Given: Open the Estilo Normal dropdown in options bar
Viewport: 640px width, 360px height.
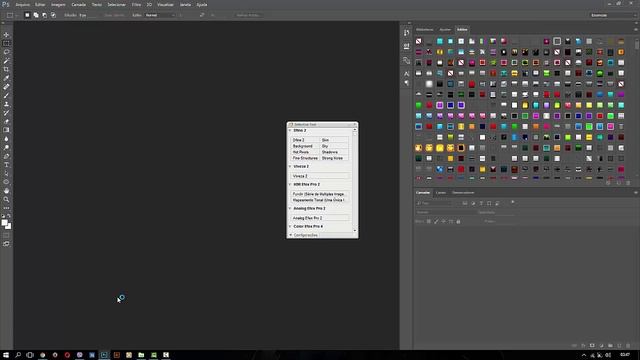Looking at the screenshot, I should (x=160, y=15).
